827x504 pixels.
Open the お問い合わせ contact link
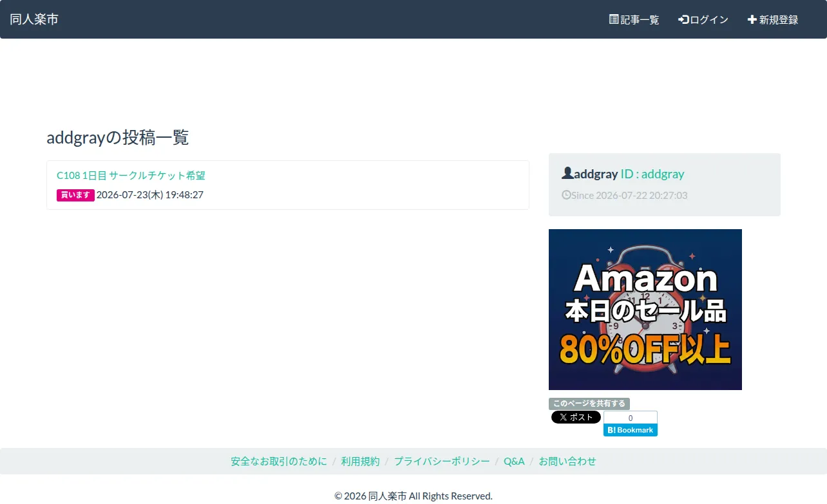(x=567, y=462)
